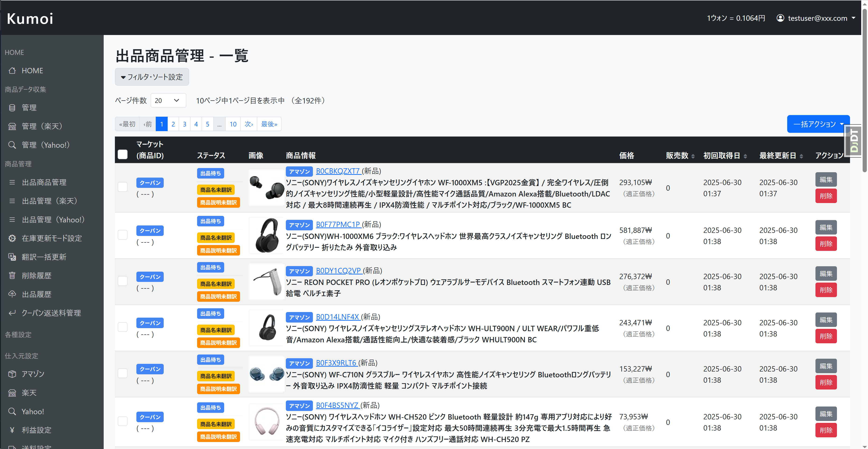This screenshot has height=449, width=868.
Task: Open the ページ件数 dropdown showing 20
Action: tap(168, 100)
